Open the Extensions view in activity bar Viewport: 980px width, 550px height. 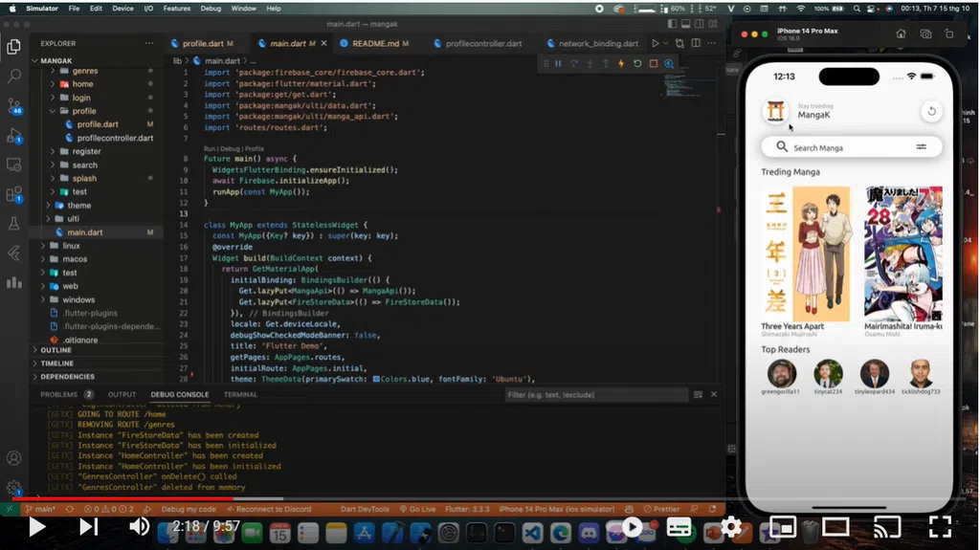13,194
